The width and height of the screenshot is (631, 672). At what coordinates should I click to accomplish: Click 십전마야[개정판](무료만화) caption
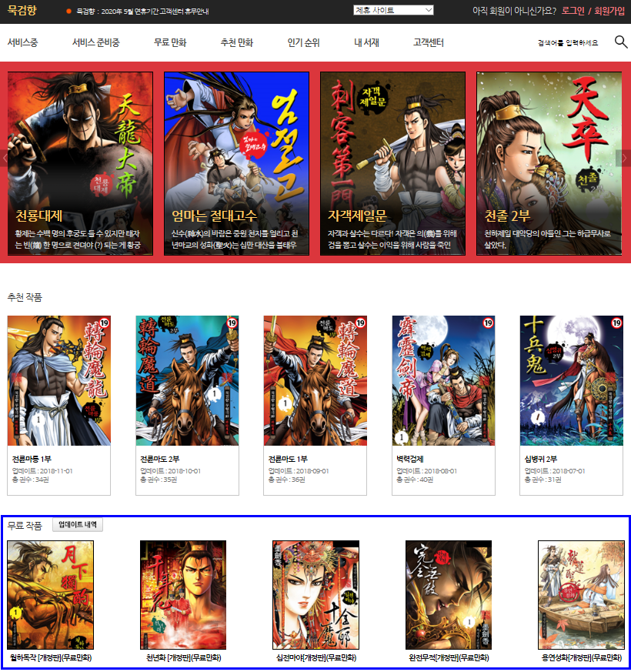pos(316,657)
